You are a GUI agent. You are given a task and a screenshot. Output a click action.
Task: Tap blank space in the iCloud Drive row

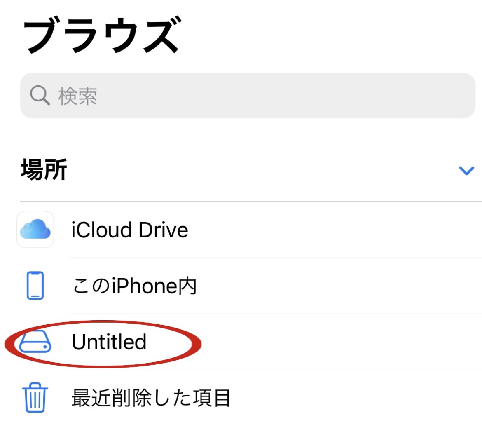click(x=330, y=230)
